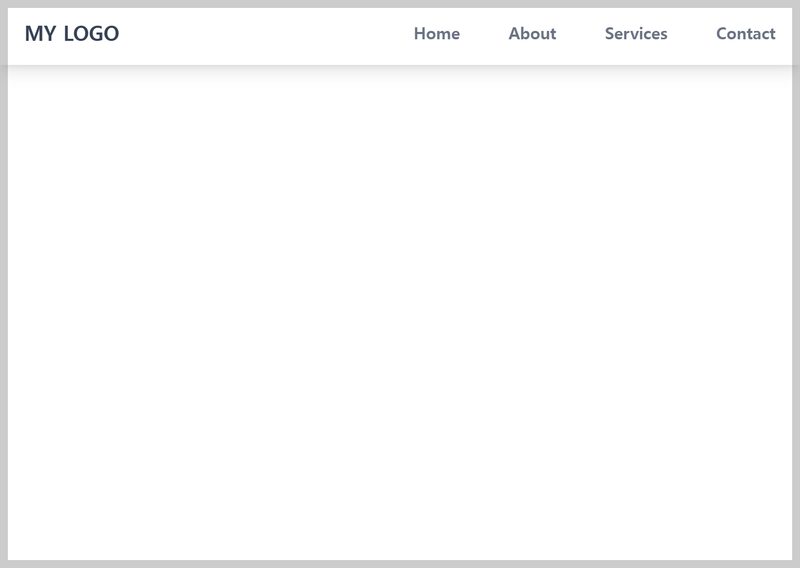
Task: Click the letter "H" of the Home link
Action: pyautogui.click(x=420, y=34)
